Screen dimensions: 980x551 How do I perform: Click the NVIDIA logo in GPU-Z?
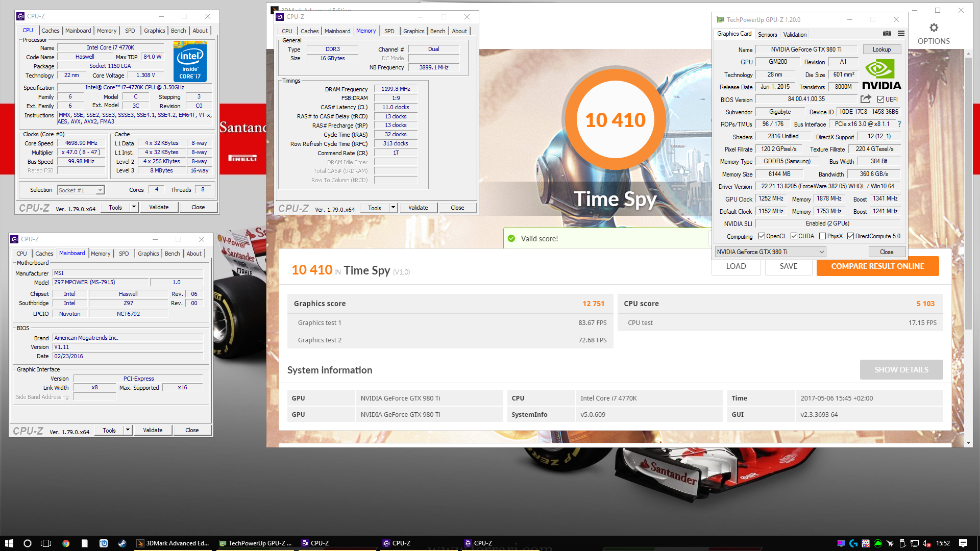(881, 74)
